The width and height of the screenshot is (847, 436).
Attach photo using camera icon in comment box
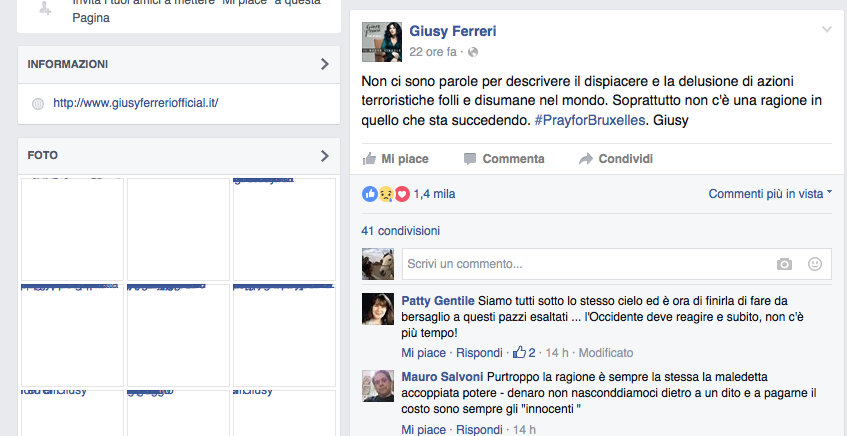coord(784,264)
